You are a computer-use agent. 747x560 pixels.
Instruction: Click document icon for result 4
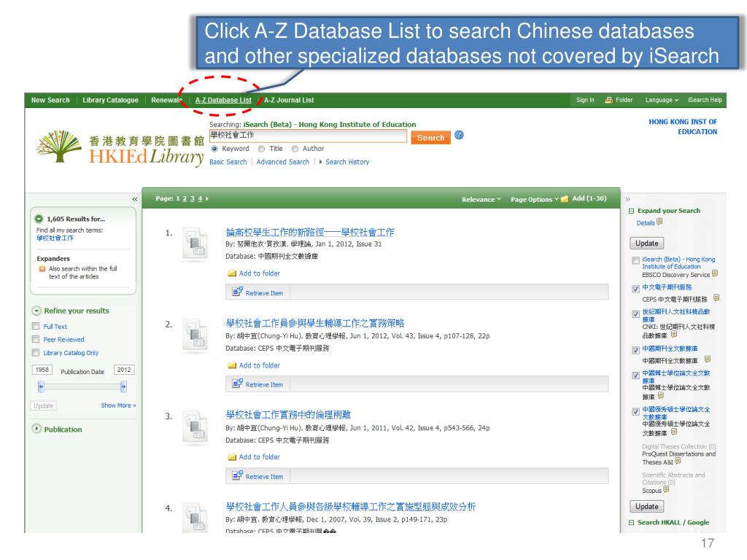[x=195, y=518]
